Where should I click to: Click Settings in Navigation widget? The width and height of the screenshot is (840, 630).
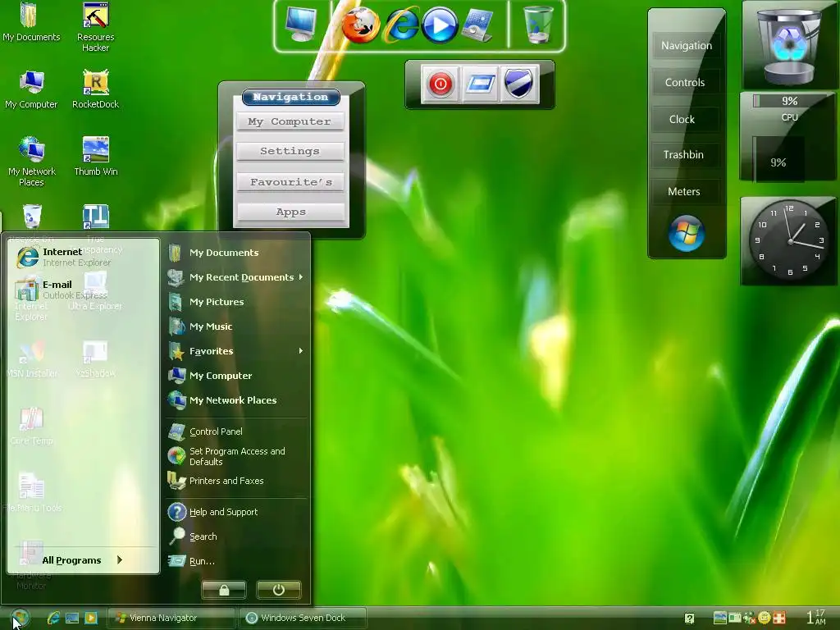click(x=290, y=151)
